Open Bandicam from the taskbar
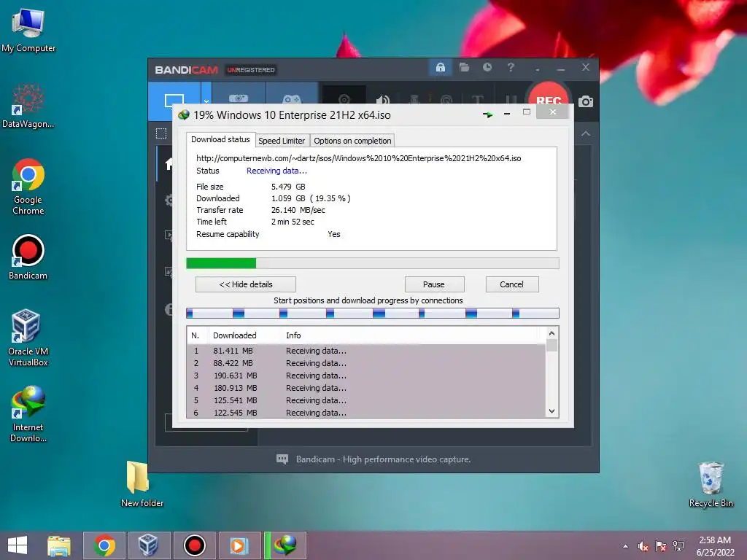Image resolution: width=747 pixels, height=560 pixels. (194, 545)
